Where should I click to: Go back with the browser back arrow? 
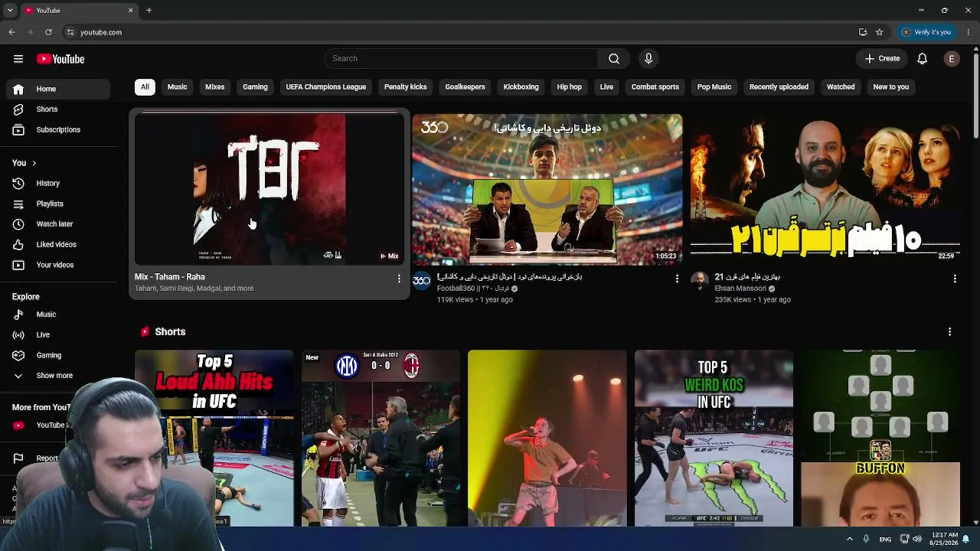coord(11,32)
